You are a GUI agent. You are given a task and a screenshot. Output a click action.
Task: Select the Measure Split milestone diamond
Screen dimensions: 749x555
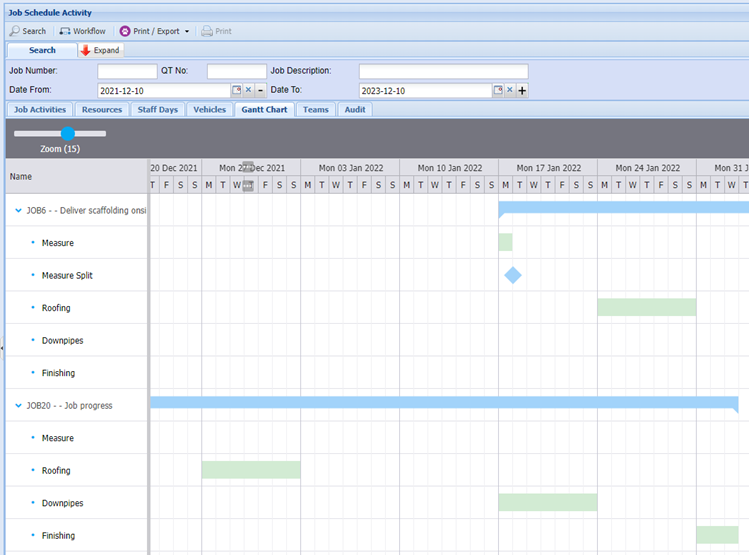pos(513,275)
